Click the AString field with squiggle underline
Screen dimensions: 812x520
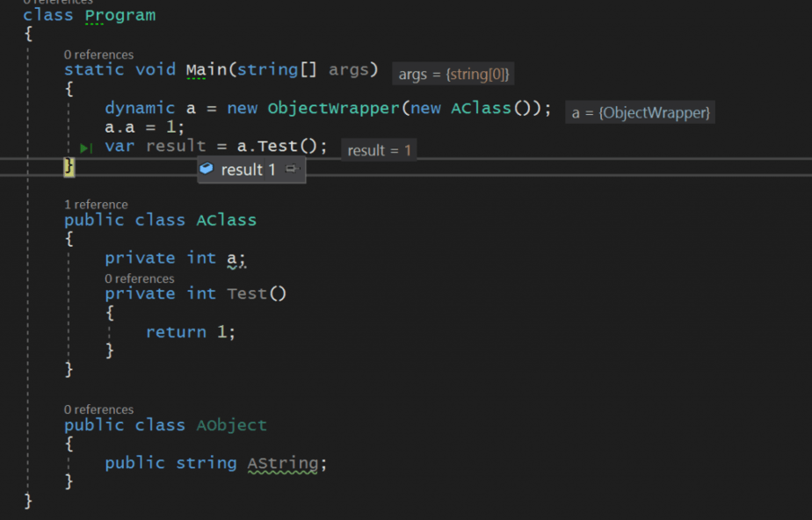283,463
